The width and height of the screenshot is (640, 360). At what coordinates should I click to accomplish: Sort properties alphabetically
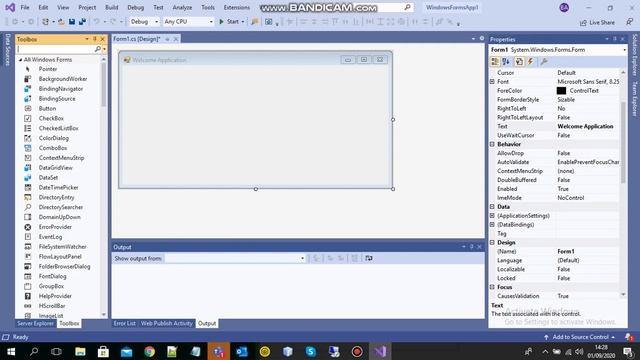click(506, 62)
